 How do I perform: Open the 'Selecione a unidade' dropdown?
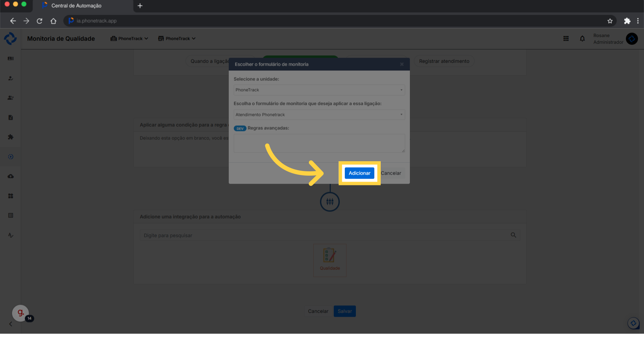(x=319, y=90)
